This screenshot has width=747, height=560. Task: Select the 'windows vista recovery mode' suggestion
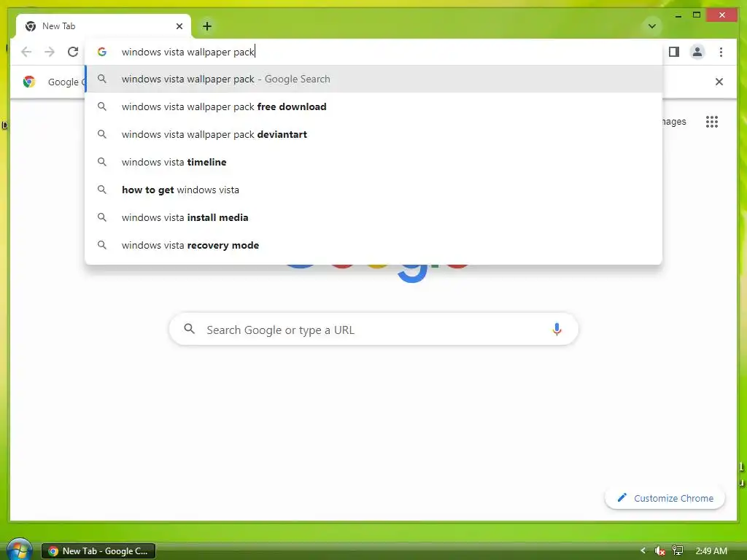pos(373,245)
